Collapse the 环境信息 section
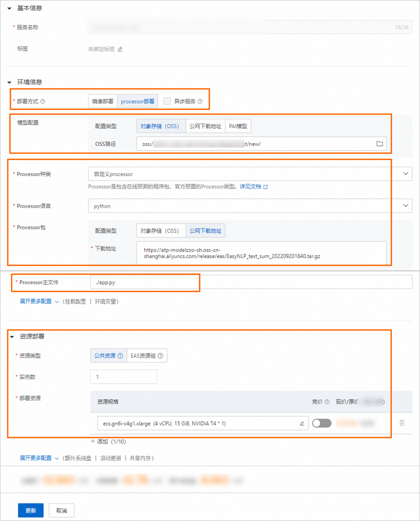This screenshot has width=420, height=521. tap(9, 83)
